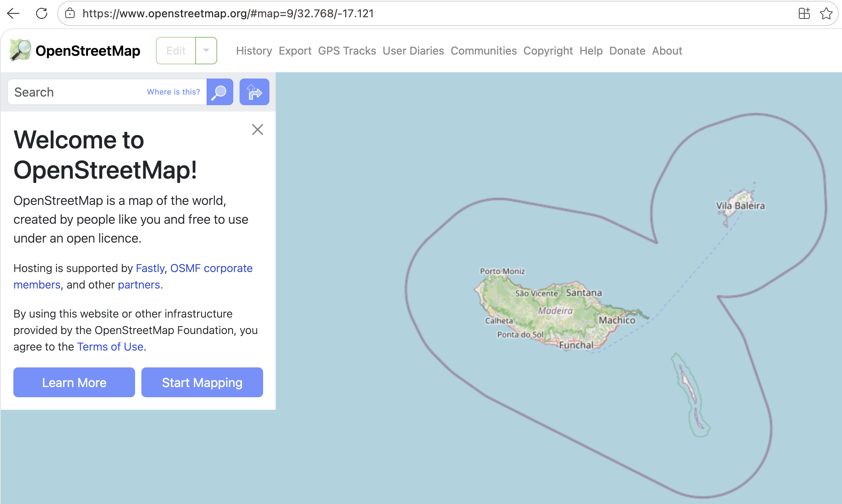Click the Start Mapping button
Image resolution: width=842 pixels, height=504 pixels.
pos(202,382)
